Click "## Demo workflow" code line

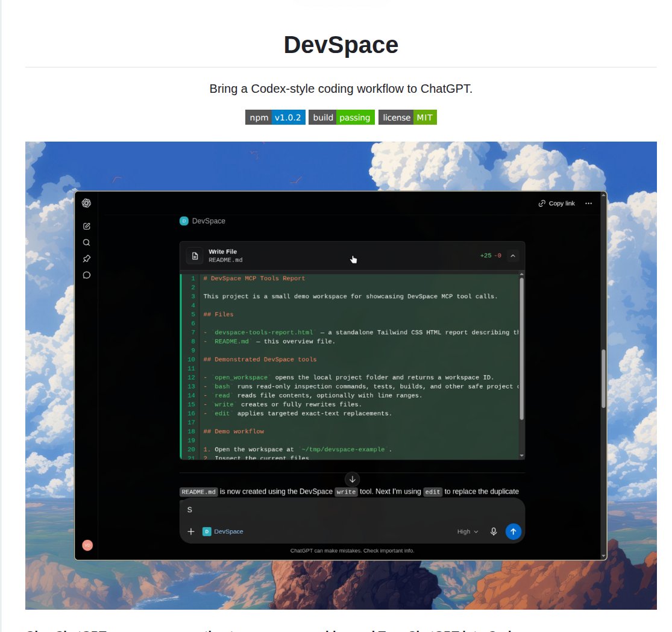click(x=234, y=431)
